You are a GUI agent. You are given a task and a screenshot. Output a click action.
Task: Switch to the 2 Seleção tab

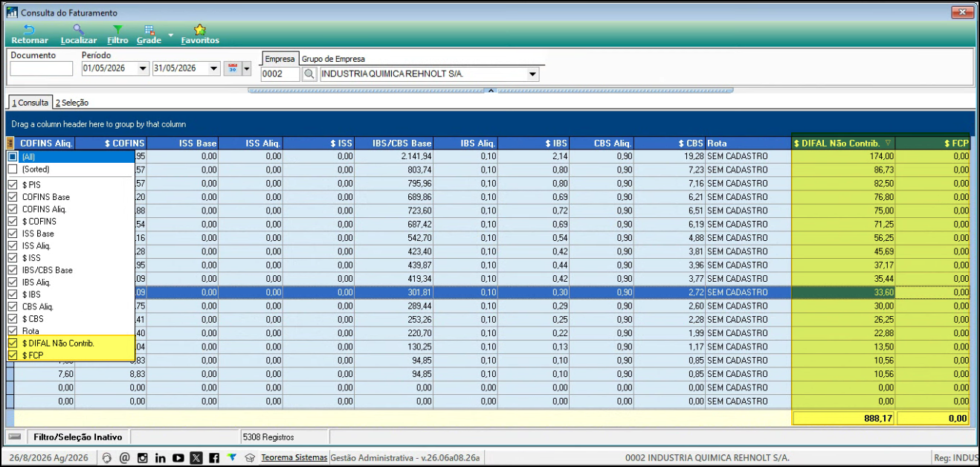click(x=72, y=103)
